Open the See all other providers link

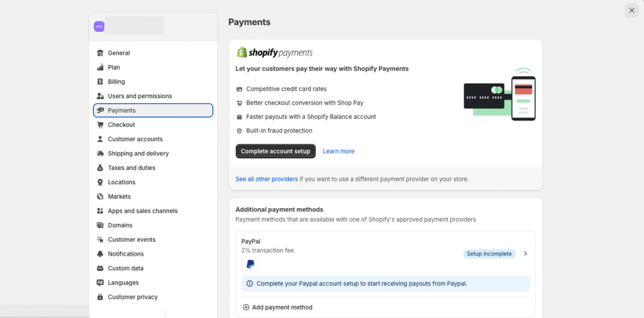click(267, 179)
